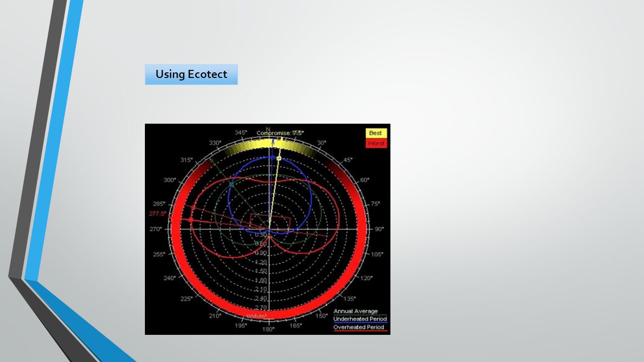Image resolution: width=644 pixels, height=362 pixels.
Task: Click the "60°" angle label
Action: (365, 180)
